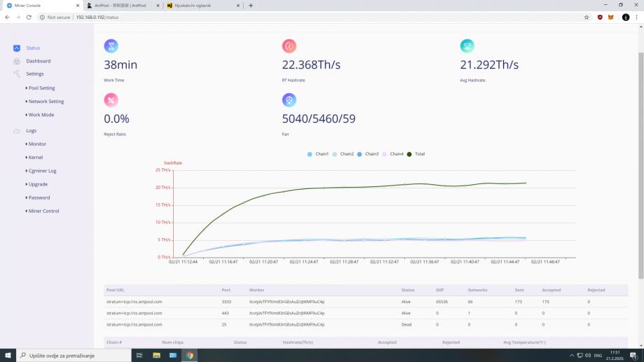Click the Work Time hourglass icon
The width and height of the screenshot is (644, 362).
[111, 46]
